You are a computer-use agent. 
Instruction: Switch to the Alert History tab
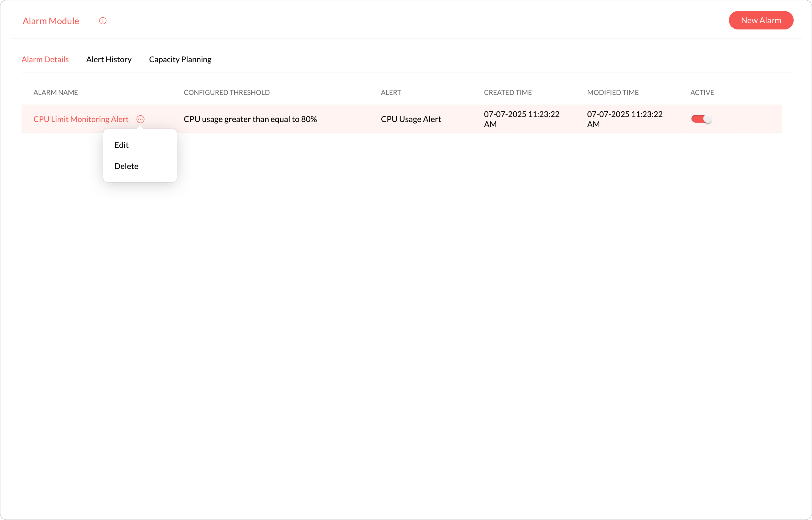pos(109,59)
